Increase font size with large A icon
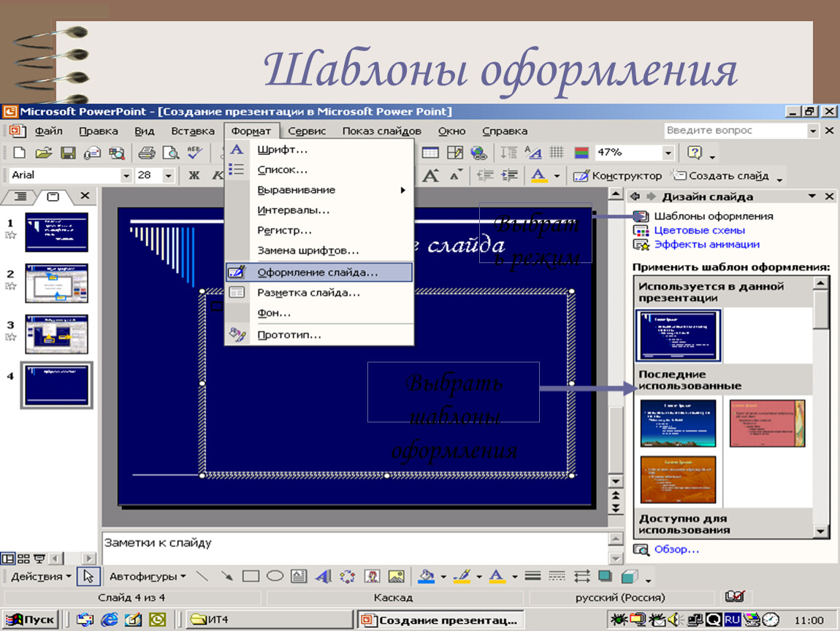This screenshot has height=631, width=840. [x=431, y=175]
